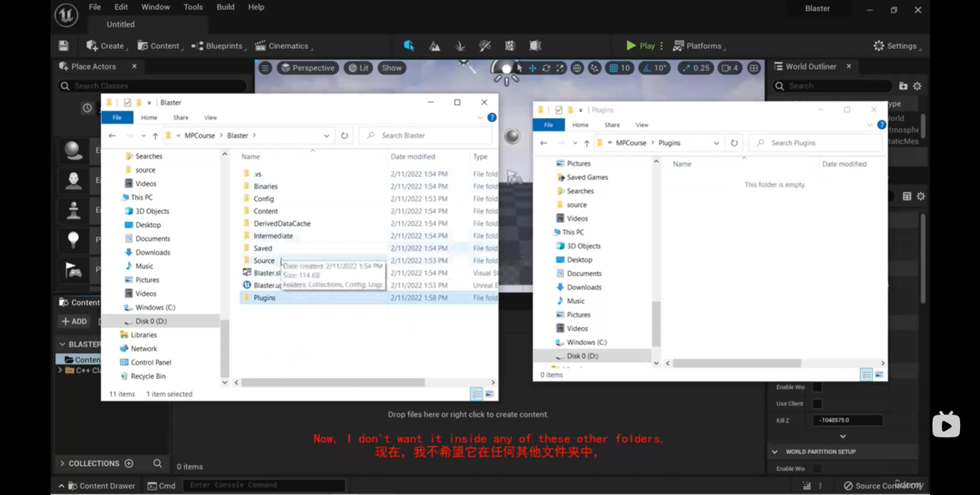Screen dimensions: 980x495
Task: Switch to Landscape mode icon
Action: click(x=435, y=46)
